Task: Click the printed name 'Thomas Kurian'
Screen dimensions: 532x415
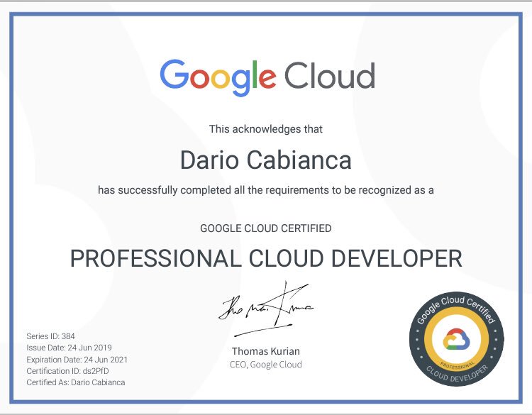Action: pos(266,351)
